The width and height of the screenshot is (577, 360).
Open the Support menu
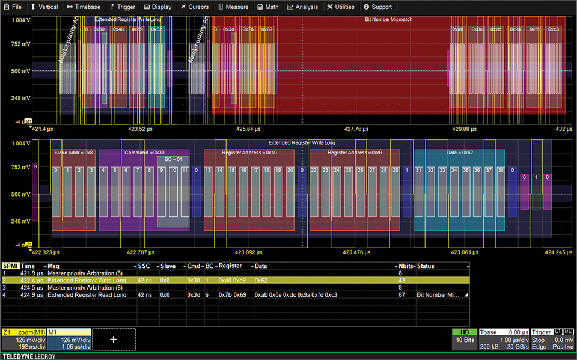[x=378, y=7]
